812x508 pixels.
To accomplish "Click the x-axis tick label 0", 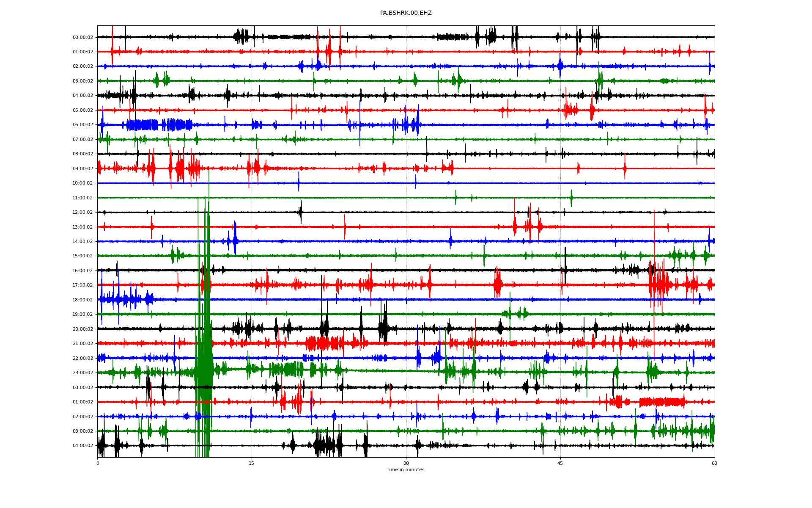I will coord(98,463).
